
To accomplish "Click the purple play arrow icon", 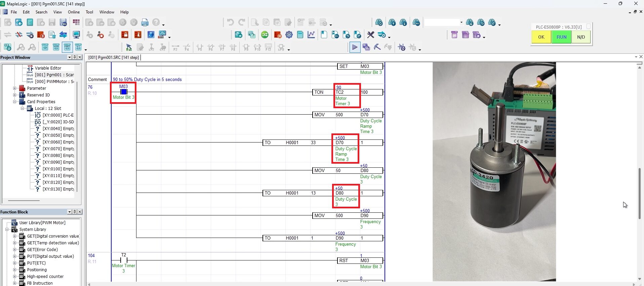I will click(x=355, y=47).
